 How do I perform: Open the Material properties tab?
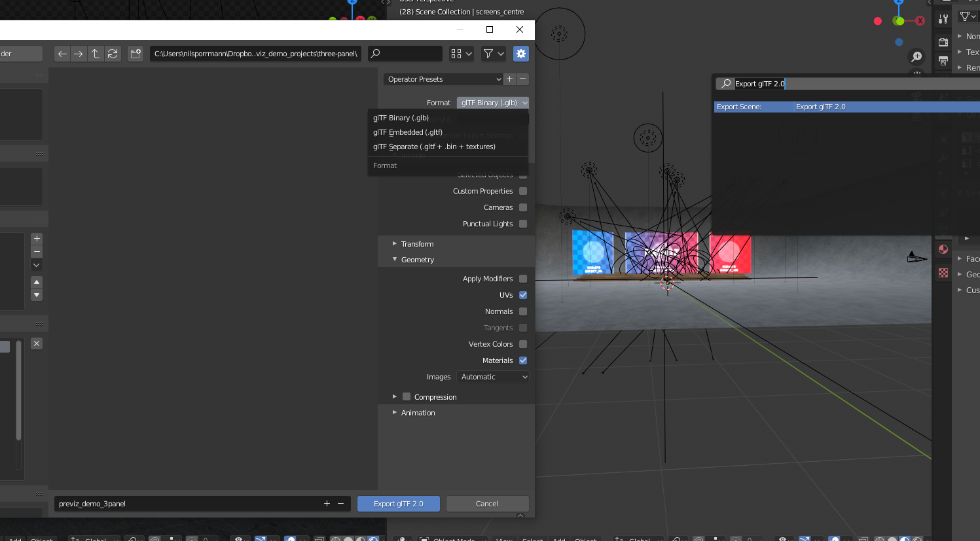943,249
